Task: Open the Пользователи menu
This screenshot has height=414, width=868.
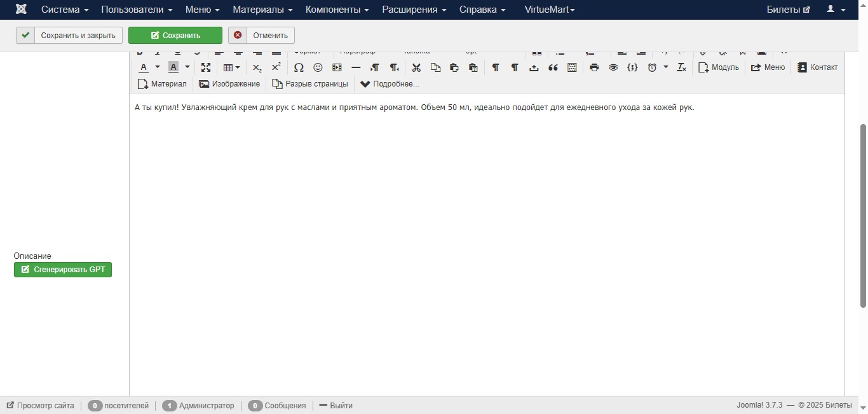Action: (137, 10)
